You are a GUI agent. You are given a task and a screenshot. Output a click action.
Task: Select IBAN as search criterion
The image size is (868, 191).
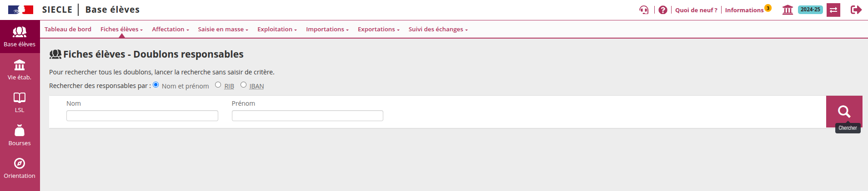[x=244, y=85]
